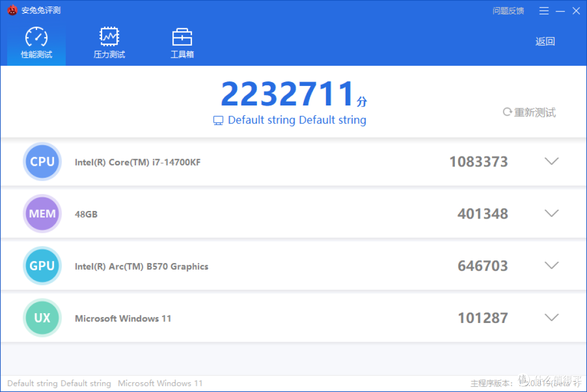Click the blue Default string Default string device name
This screenshot has width=587, height=392.
(297, 120)
